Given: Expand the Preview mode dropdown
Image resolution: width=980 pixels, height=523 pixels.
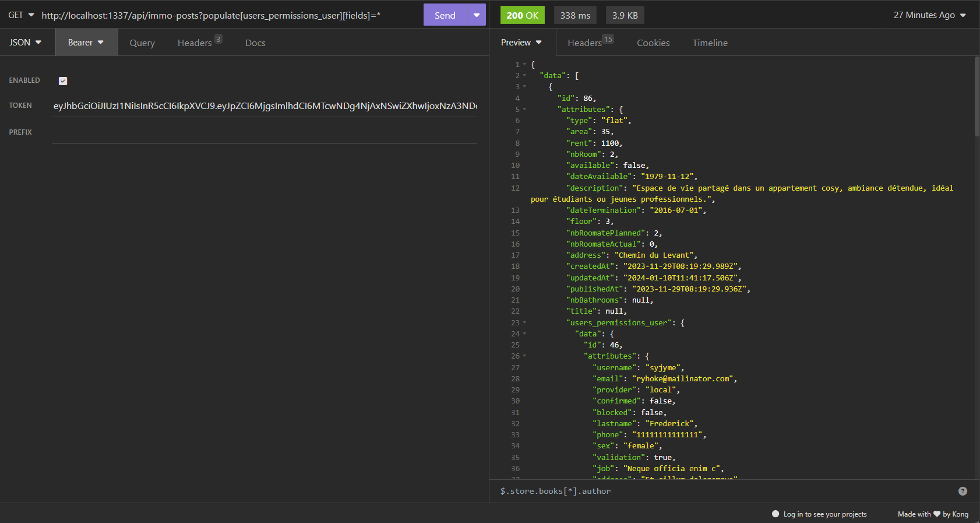Looking at the screenshot, I should point(521,43).
